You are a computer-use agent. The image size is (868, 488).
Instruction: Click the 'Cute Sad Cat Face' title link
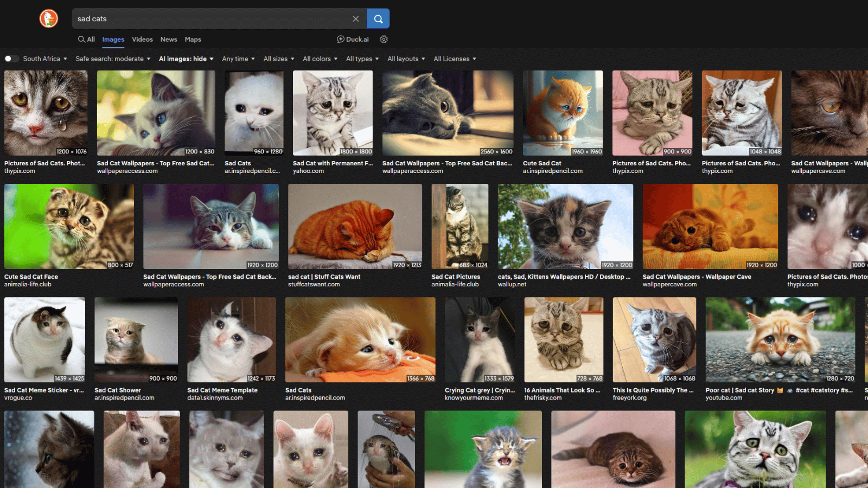[x=31, y=277]
